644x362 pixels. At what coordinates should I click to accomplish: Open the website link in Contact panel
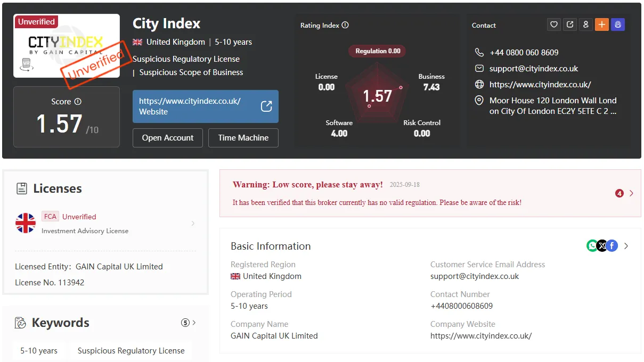(540, 84)
